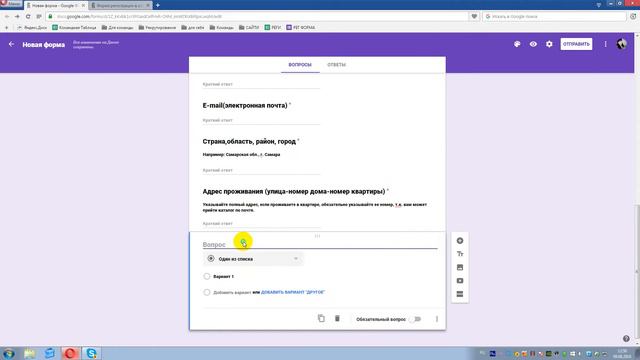
Task: Open the 'Для команды' bookmarks folder
Action: click(x=117, y=27)
